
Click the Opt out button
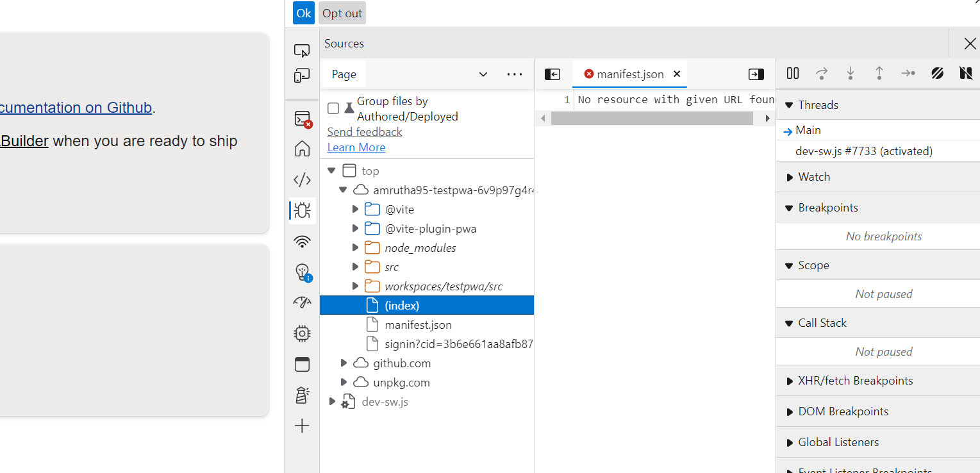click(342, 13)
